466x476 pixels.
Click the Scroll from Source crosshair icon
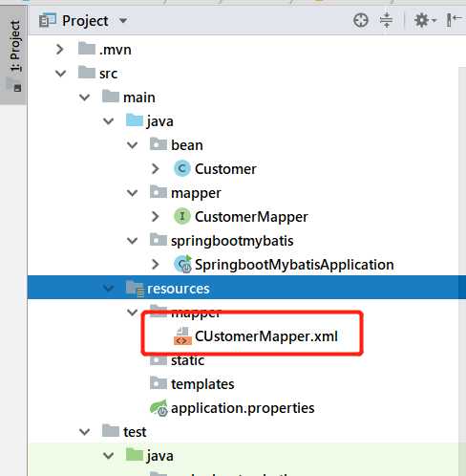pyautogui.click(x=361, y=21)
